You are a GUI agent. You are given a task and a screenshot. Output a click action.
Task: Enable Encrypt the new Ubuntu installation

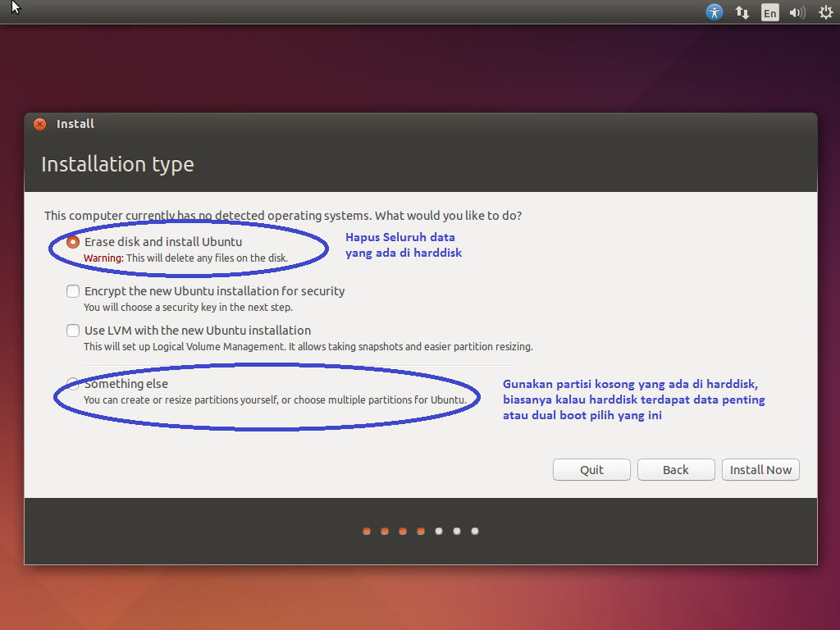[x=72, y=290]
